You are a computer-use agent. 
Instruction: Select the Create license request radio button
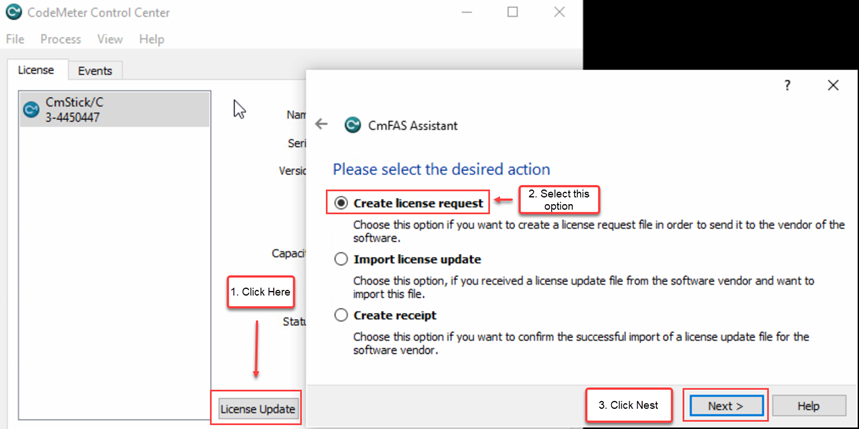(x=341, y=203)
